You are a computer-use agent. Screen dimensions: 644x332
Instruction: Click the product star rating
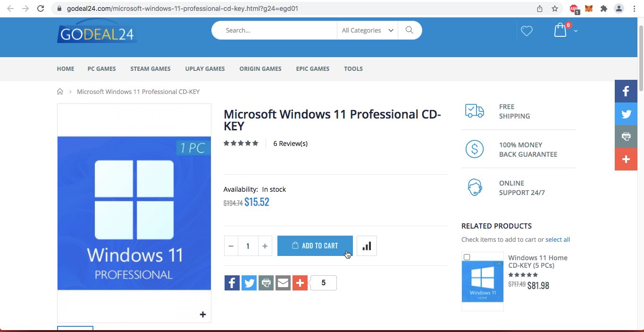coord(241,143)
